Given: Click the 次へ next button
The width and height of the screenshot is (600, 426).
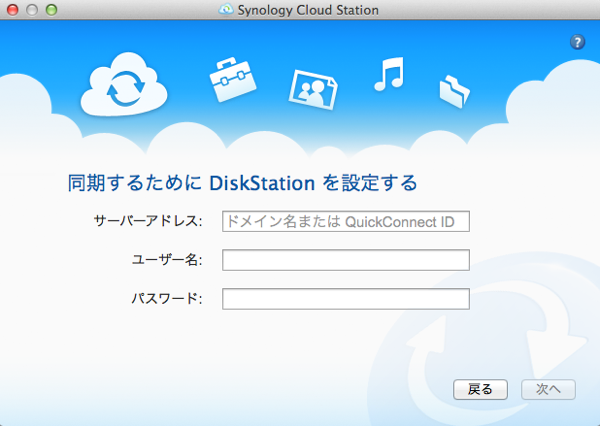Looking at the screenshot, I should 548,389.
